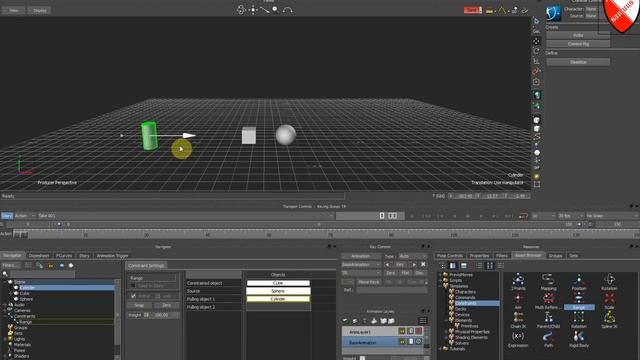Open the Groups tab in Resources

pyautogui.click(x=555, y=256)
